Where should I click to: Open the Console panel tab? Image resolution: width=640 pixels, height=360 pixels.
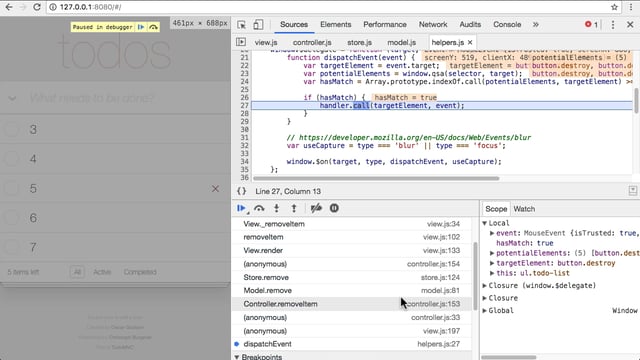coord(507,24)
